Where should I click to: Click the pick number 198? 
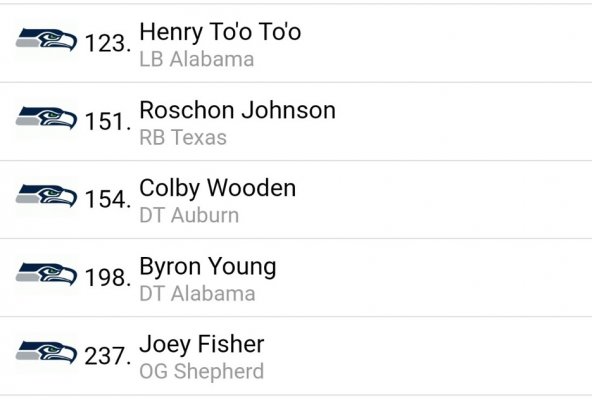click(108, 278)
